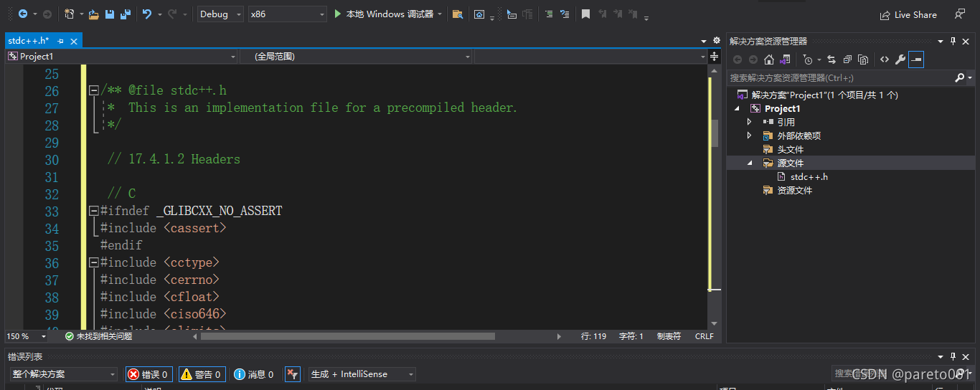Close the stdc++.h* tab
The width and height of the screenshot is (980, 390).
pos(73,41)
